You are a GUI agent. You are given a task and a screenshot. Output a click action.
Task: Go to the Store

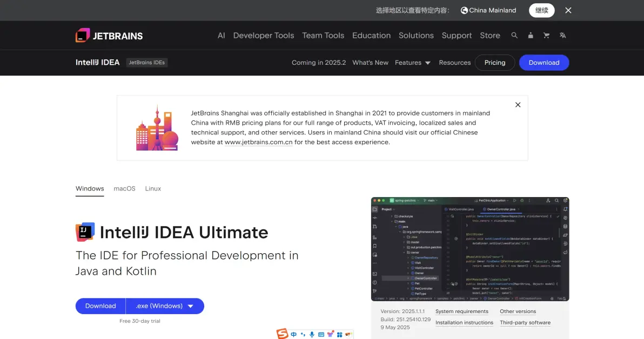pos(490,35)
